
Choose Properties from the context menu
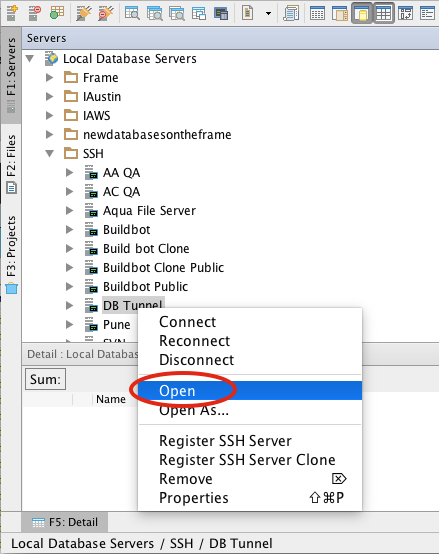tap(250, 498)
